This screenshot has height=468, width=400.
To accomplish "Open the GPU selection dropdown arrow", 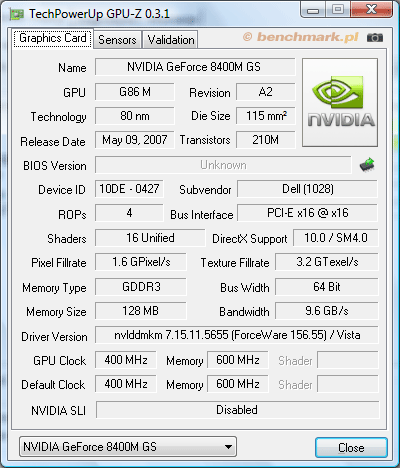I will tap(228, 447).
